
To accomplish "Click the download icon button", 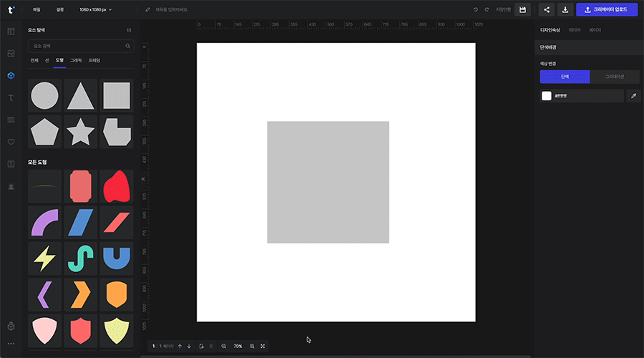I will [565, 10].
